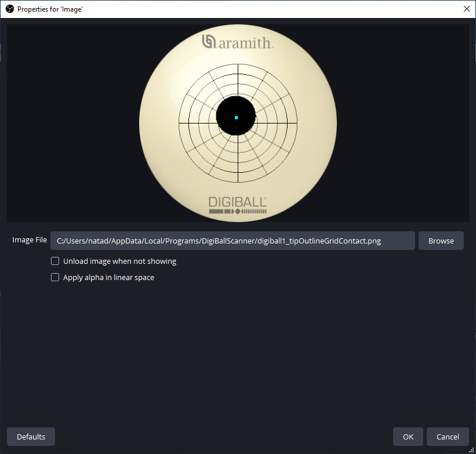Click the 'Unload image when not showing' label text
The width and height of the screenshot is (476, 454).
(x=119, y=261)
